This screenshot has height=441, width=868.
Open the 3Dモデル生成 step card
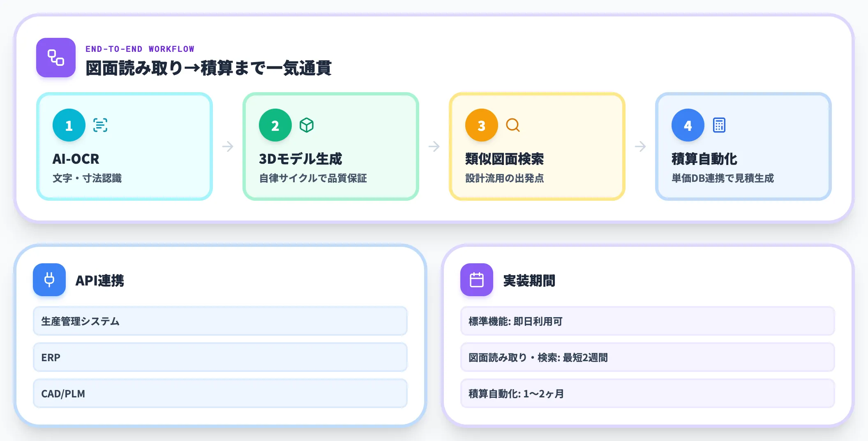(331, 146)
